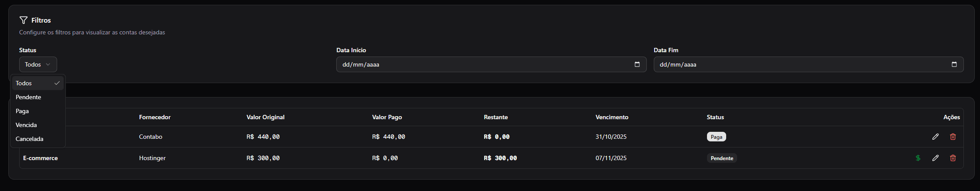This screenshot has width=980, height=191.
Task: Click the Data Início date field
Action: click(x=491, y=64)
